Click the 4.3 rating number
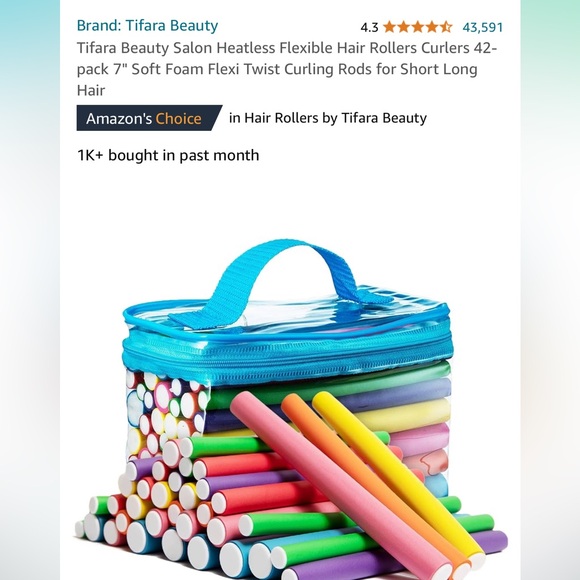Viewport: 580px width, 580px height. pos(369,27)
